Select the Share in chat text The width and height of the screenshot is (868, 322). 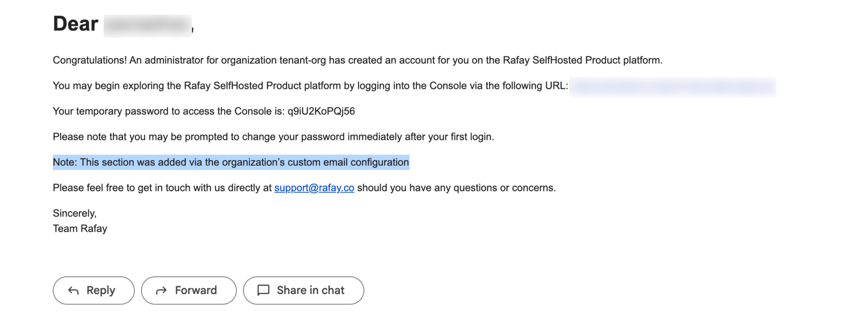coord(310,290)
